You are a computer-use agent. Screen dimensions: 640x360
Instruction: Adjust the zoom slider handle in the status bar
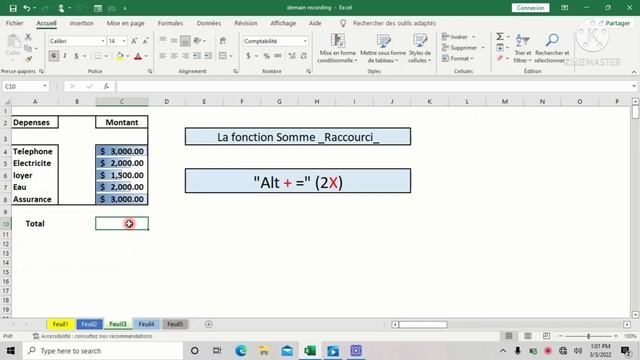[588, 336]
